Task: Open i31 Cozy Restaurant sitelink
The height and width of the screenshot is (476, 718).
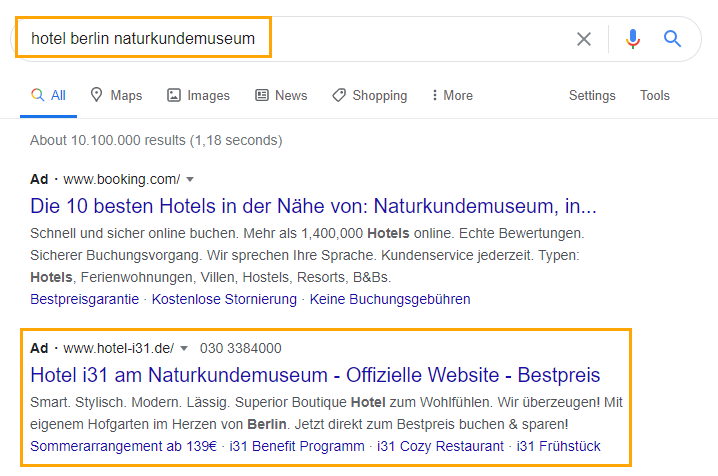Action: point(441,446)
